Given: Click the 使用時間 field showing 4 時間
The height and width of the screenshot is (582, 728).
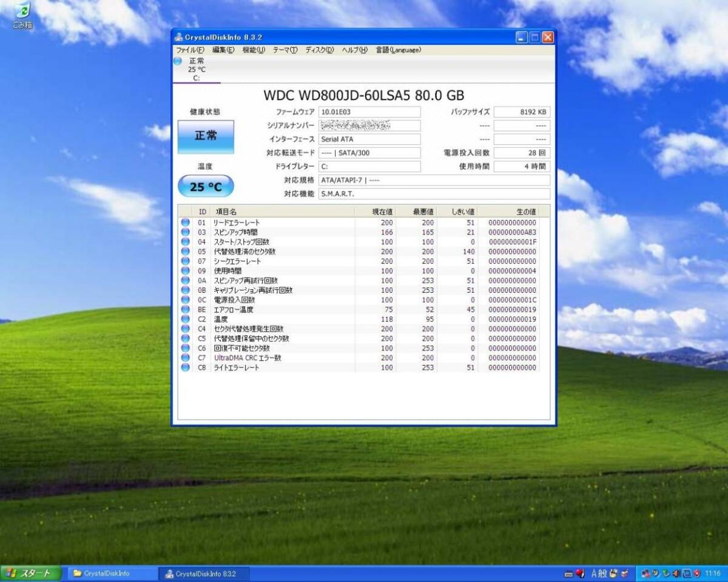Looking at the screenshot, I should pyautogui.click(x=522, y=166).
